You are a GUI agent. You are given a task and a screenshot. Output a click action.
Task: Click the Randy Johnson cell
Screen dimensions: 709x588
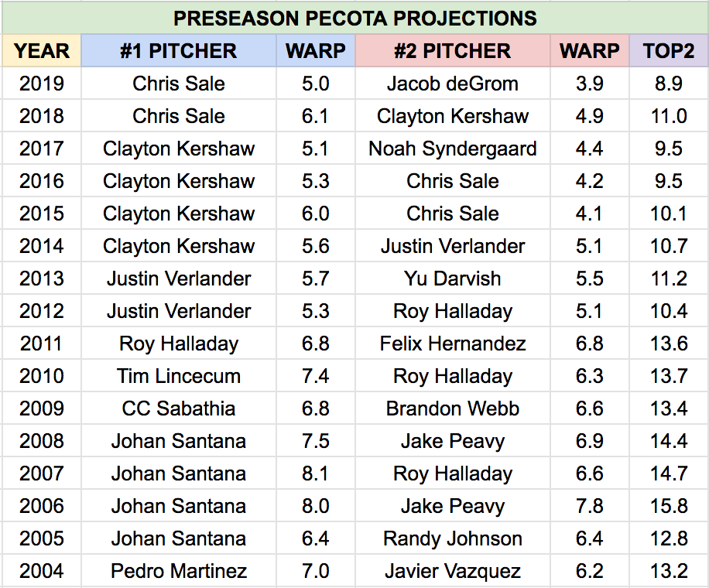(453, 538)
